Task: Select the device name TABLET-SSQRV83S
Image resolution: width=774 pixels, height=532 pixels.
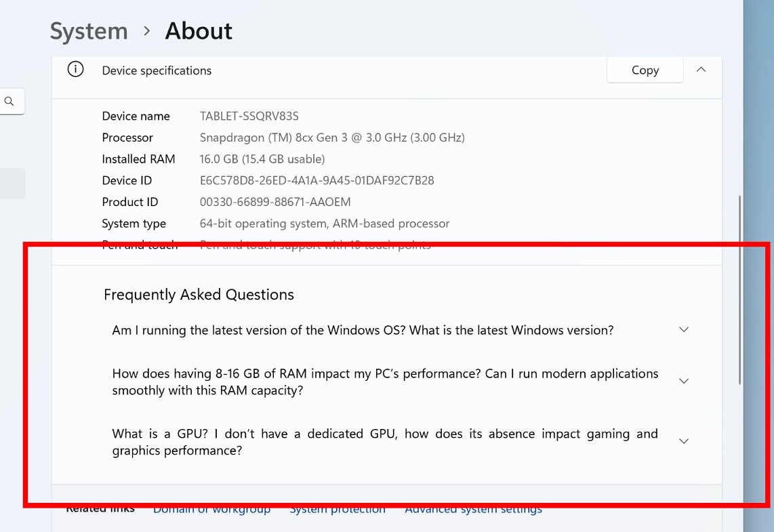Action: tap(249, 116)
